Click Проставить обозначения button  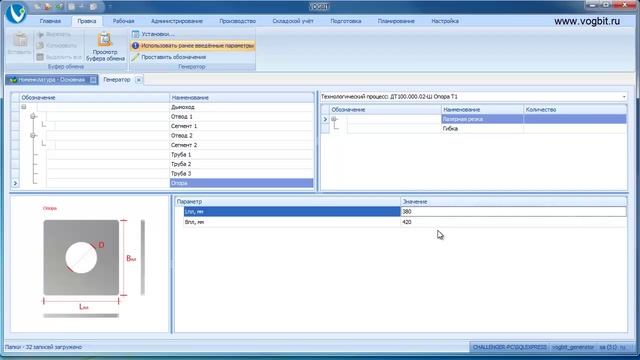(169, 57)
